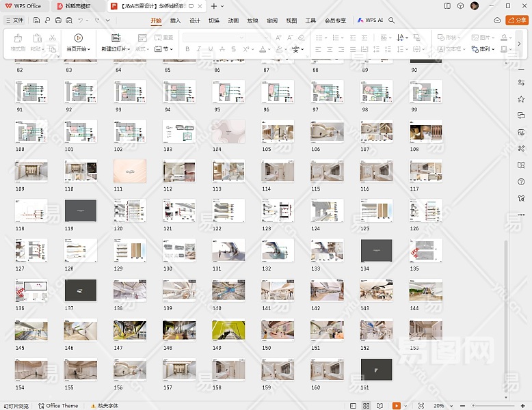Click the search magnifier icon in ribbon tabs
Viewport: 532px width, 410px height.
point(392,20)
